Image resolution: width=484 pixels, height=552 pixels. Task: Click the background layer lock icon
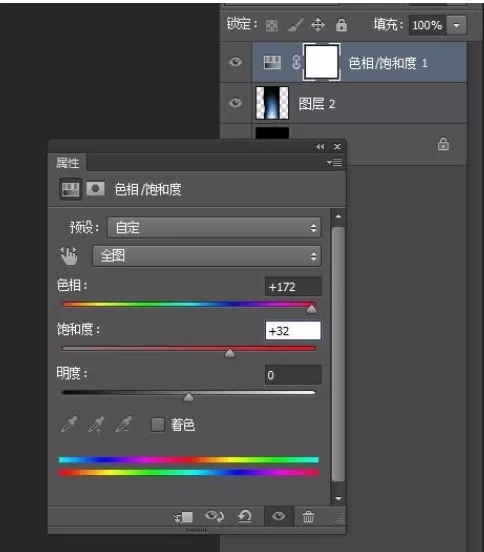tap(443, 144)
